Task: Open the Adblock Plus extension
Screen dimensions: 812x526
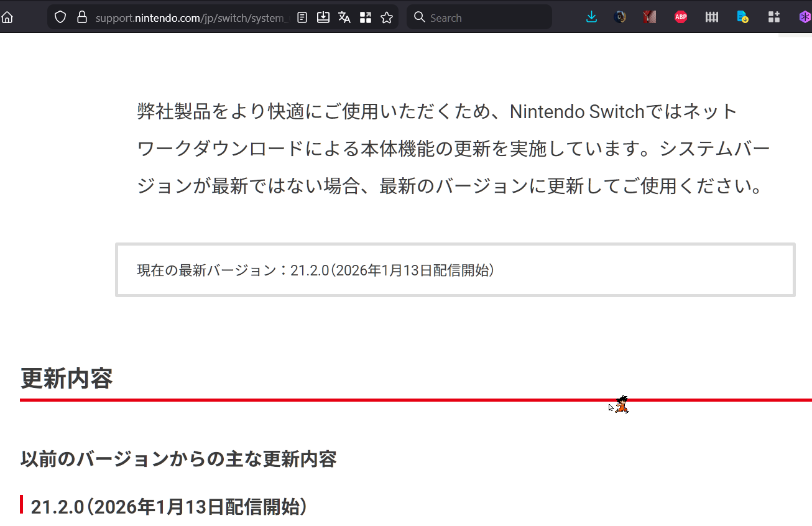Action: [x=681, y=17]
